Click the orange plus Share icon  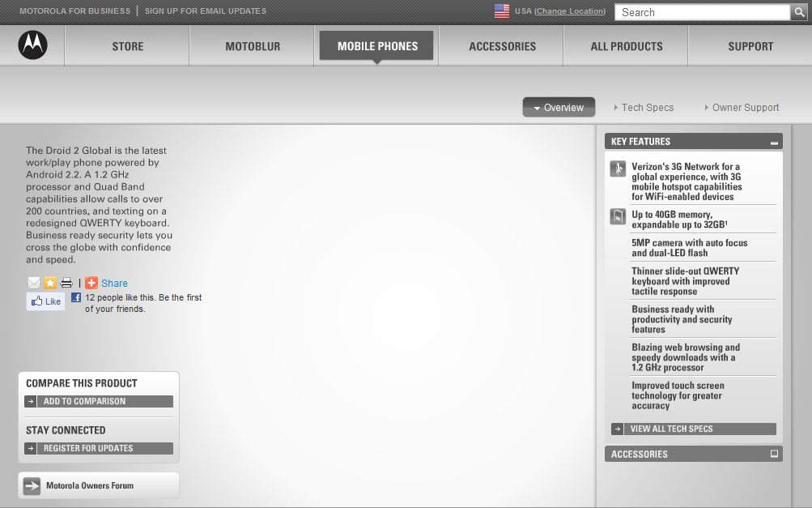tap(91, 283)
